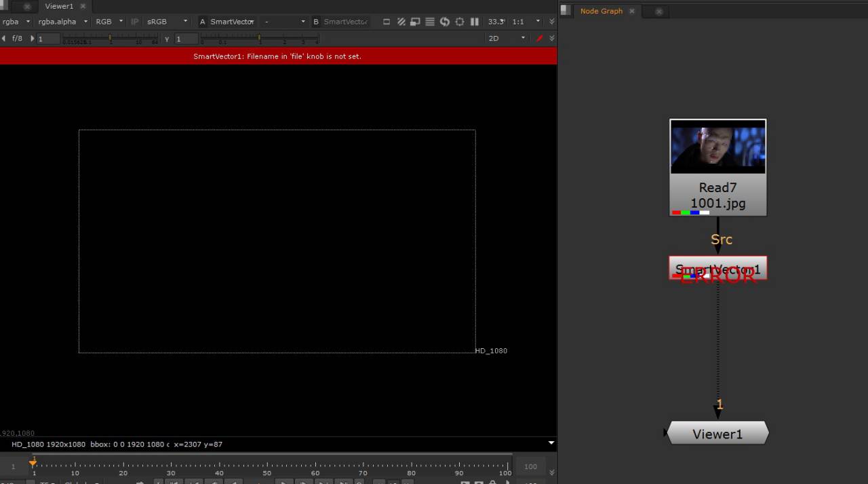The height and width of the screenshot is (484, 868).
Task: Open the 2D view mode dropdown
Action: 507,39
